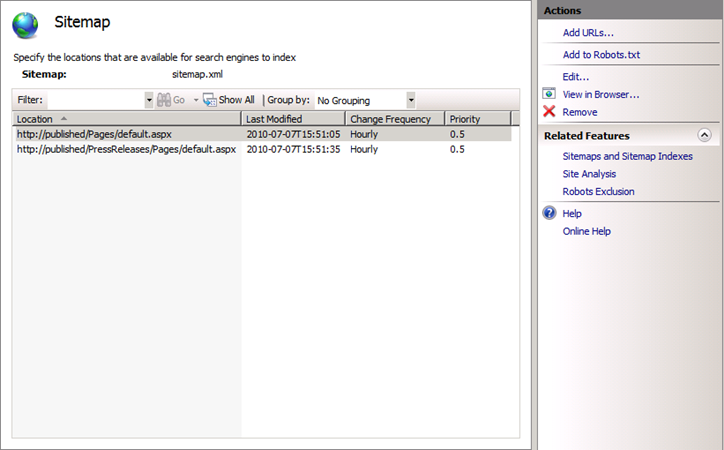Image resolution: width=724 pixels, height=450 pixels.
Task: Click the Add URLs action link
Action: point(588,33)
